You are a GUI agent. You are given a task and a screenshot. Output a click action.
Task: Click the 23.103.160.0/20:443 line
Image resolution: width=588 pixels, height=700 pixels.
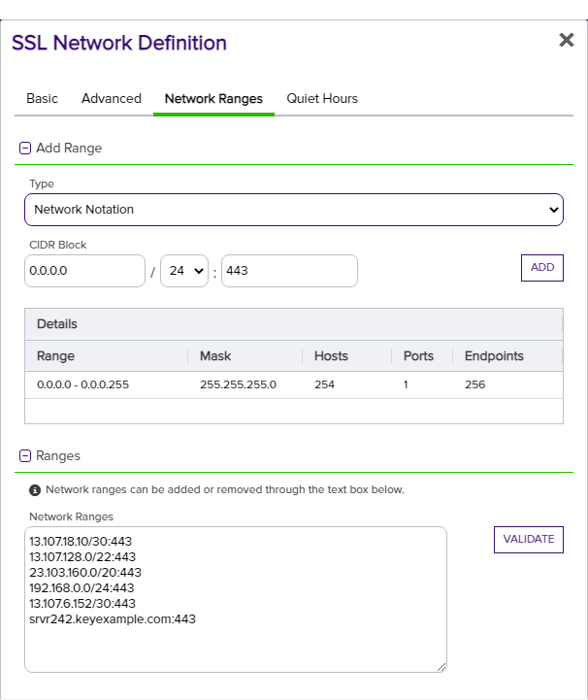click(x=85, y=573)
